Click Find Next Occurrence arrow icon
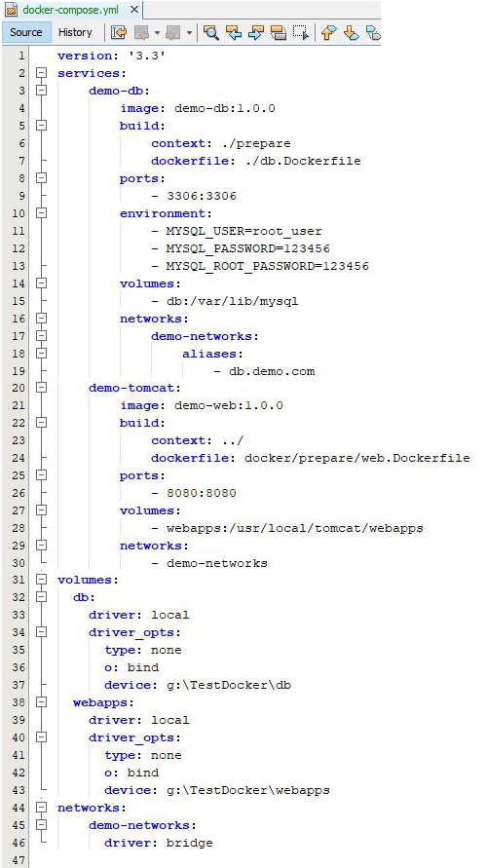The height and width of the screenshot is (868, 487). coord(255,33)
